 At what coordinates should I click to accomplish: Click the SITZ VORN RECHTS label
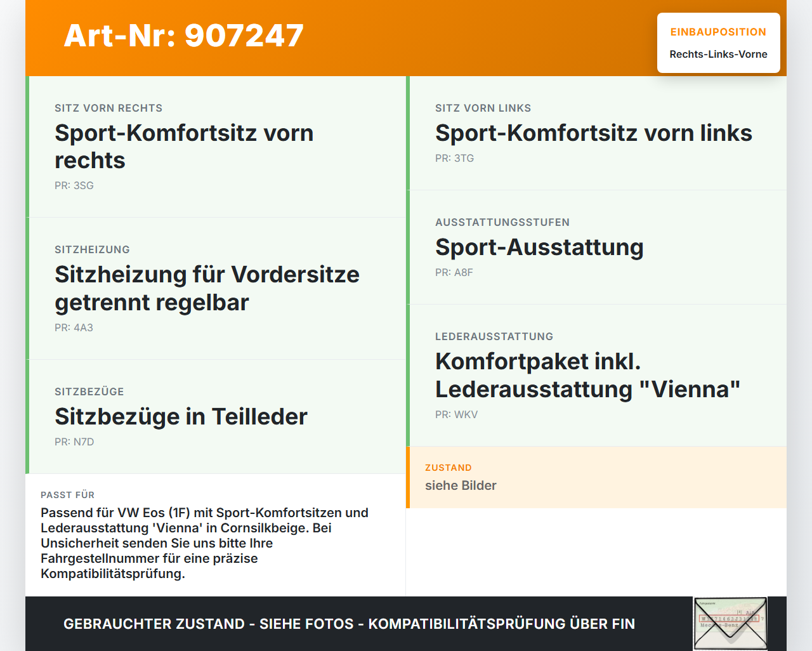pos(108,109)
